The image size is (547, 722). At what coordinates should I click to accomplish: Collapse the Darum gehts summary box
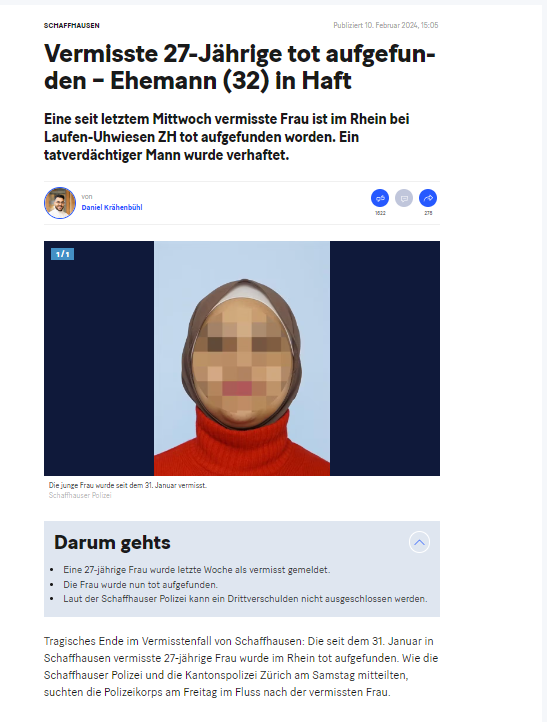(x=419, y=542)
